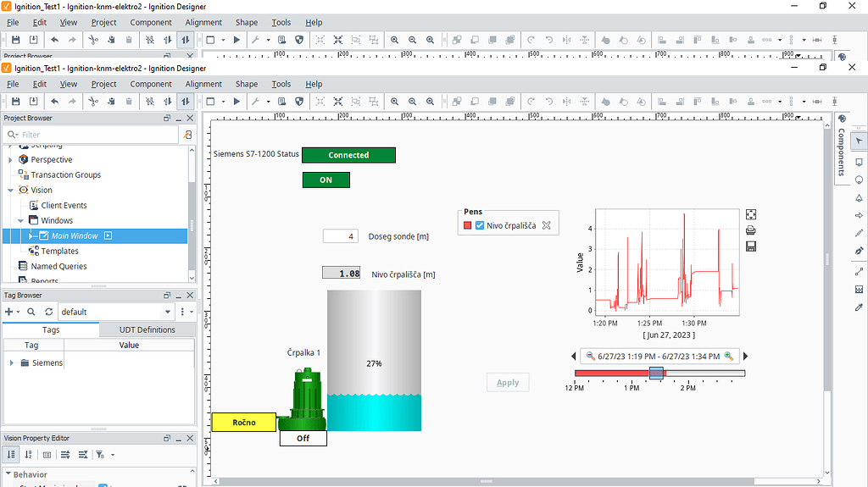This screenshot has width=868, height=487.
Task: Click the chart print icon
Action: [751, 230]
